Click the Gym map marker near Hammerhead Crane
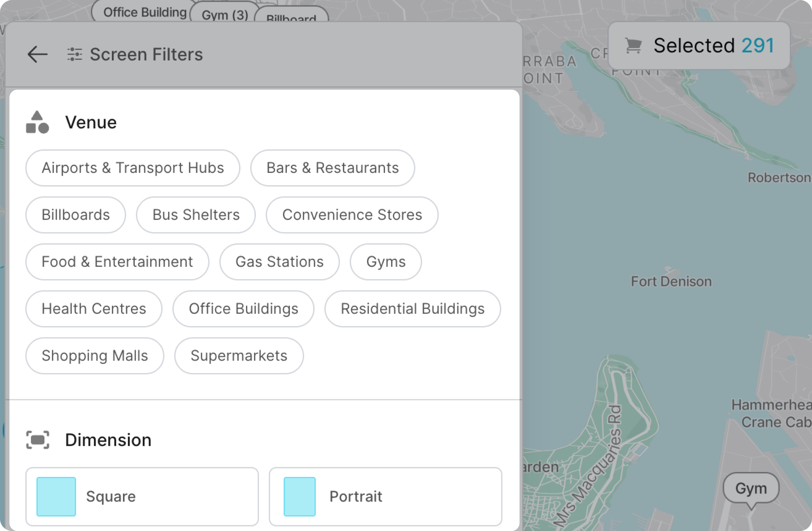Screen dimensions: 812x531 coord(751,489)
